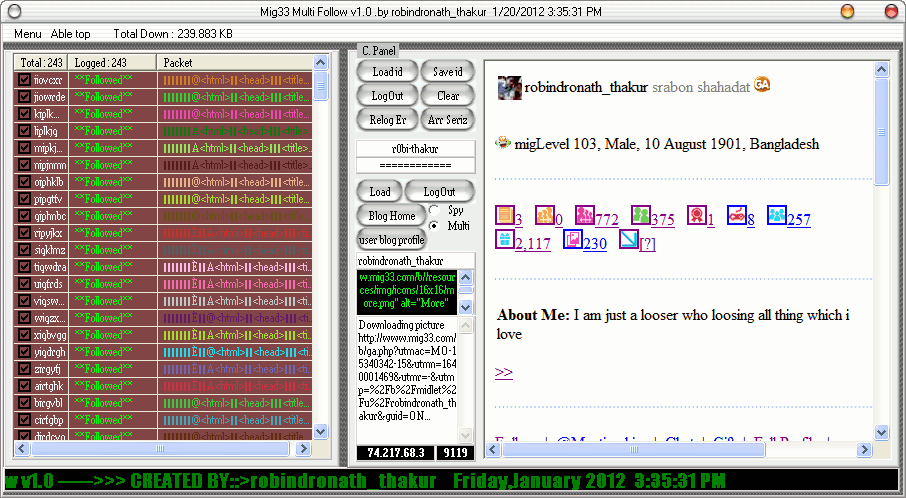Viewport: 906px width, 498px height.
Task: Click Able top menu item
Action: [x=70, y=34]
